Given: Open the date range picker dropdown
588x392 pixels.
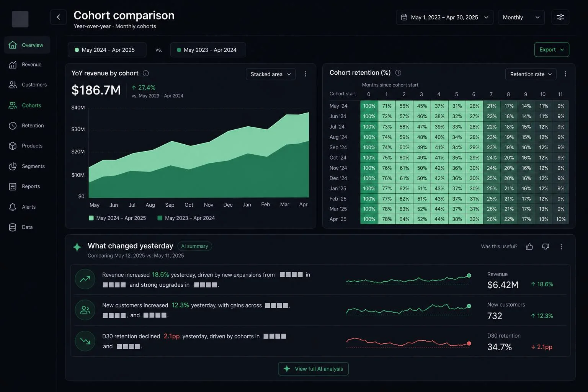Looking at the screenshot, I should tap(445, 17).
